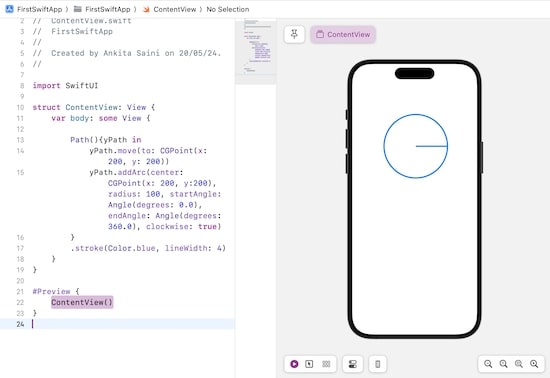Open the preview device picker phone icon

tap(378, 364)
